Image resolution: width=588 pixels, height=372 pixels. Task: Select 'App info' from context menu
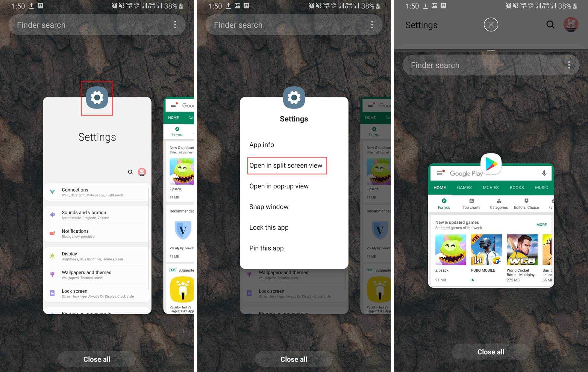pyautogui.click(x=261, y=144)
